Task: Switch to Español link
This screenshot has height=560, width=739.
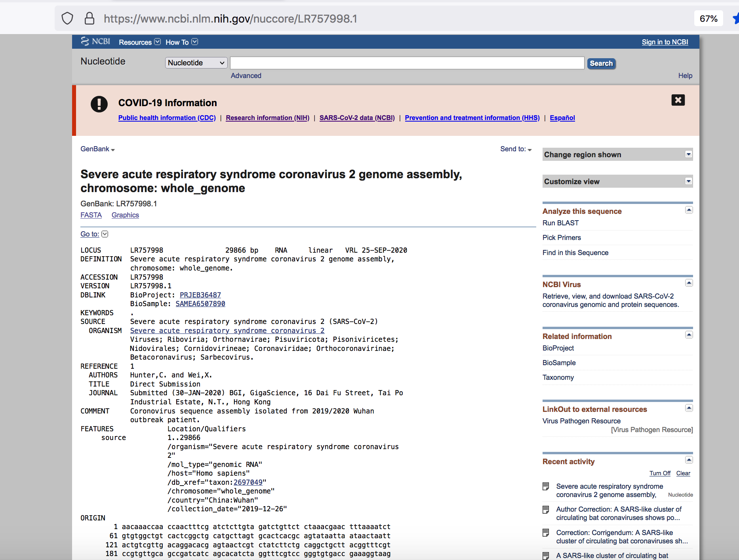Action: click(x=562, y=118)
